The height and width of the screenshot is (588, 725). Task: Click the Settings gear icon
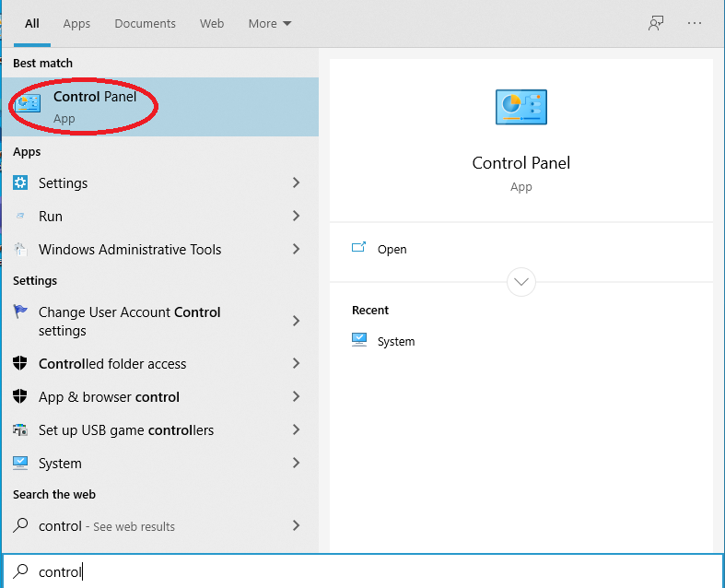(20, 182)
